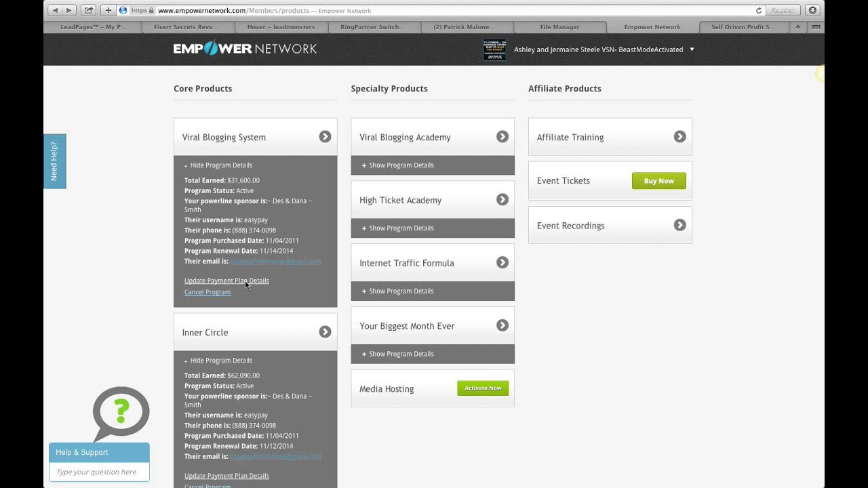Open the Safari share button

coord(88,10)
